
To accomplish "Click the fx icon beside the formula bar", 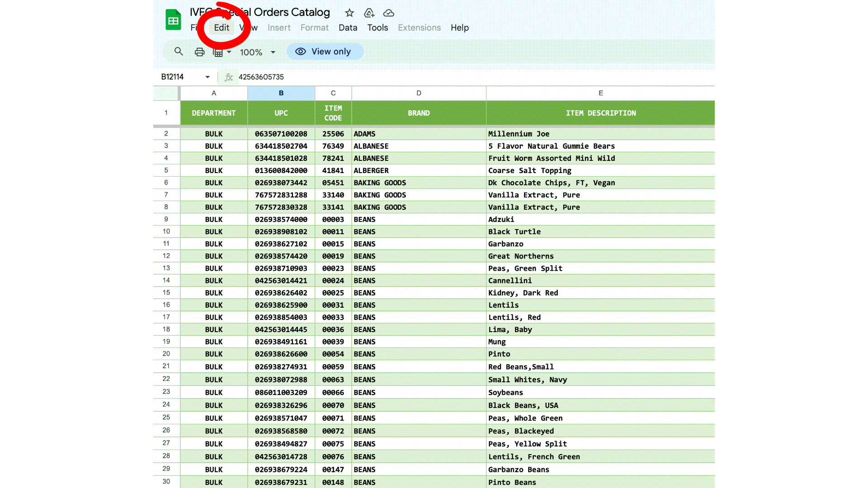I will pos(229,77).
